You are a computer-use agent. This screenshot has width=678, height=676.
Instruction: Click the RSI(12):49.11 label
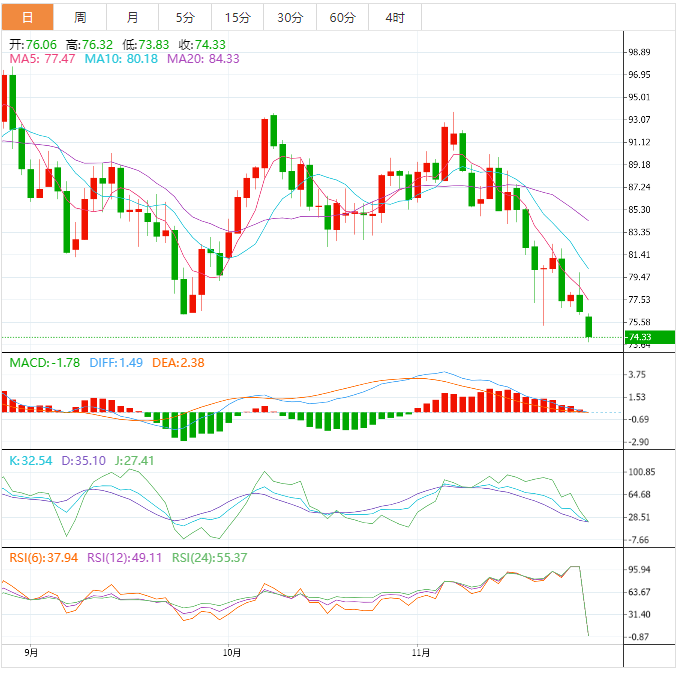[x=125, y=557]
